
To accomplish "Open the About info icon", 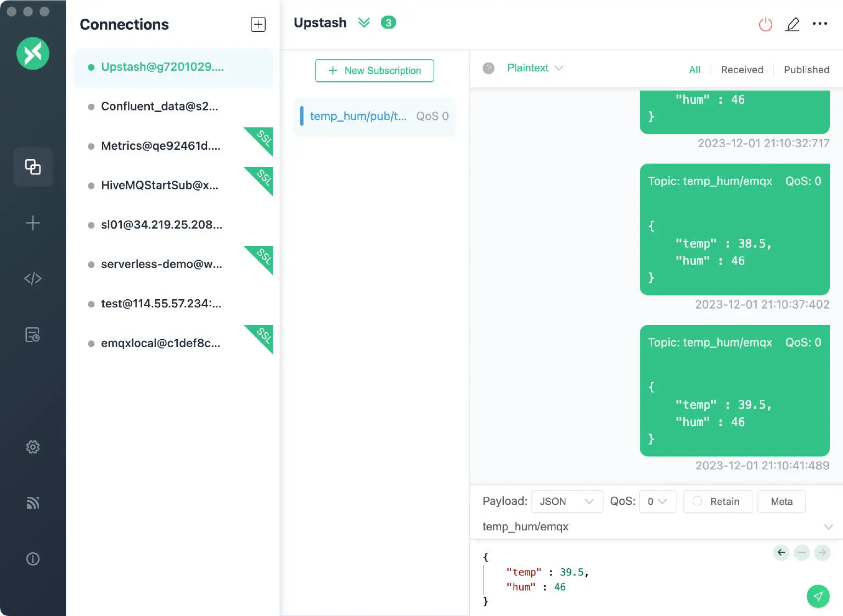I will pyautogui.click(x=33, y=559).
